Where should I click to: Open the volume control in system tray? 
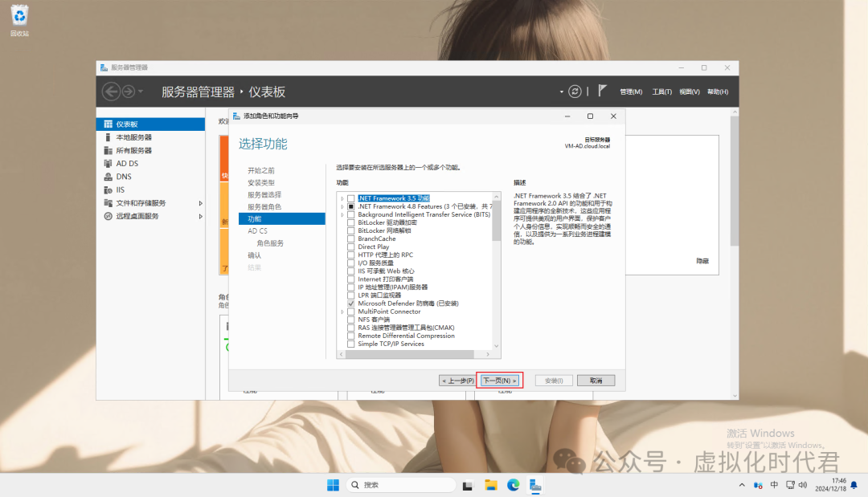tap(803, 485)
